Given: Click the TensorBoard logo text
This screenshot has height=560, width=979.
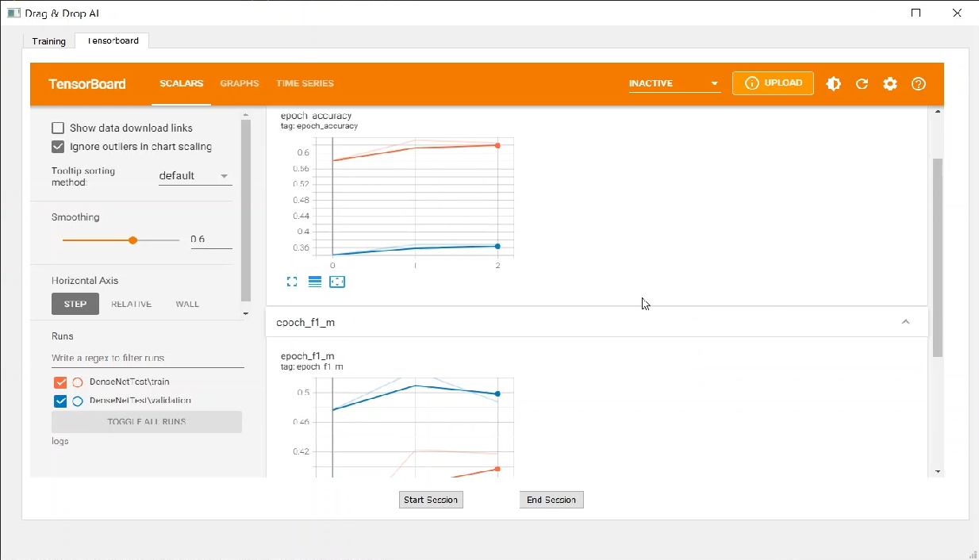Looking at the screenshot, I should click(87, 83).
